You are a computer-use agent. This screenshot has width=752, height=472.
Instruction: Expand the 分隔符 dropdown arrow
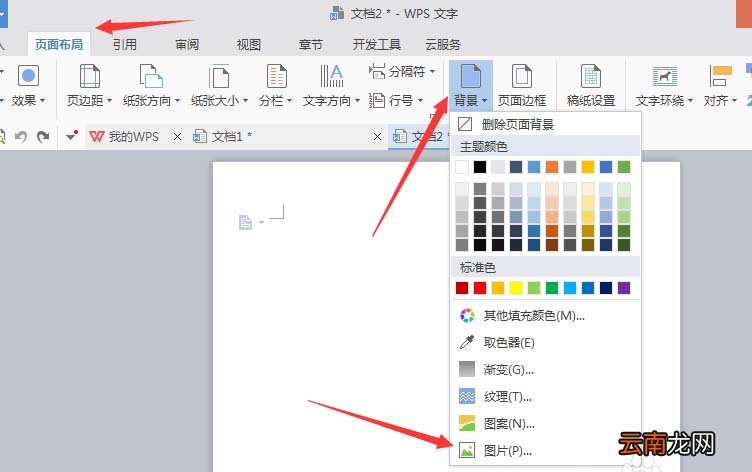coord(432,72)
